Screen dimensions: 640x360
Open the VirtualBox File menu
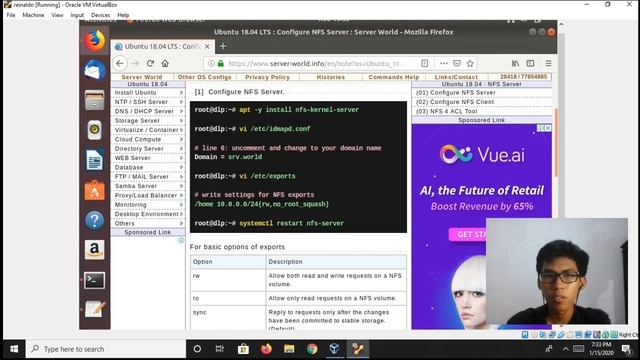click(x=11, y=15)
